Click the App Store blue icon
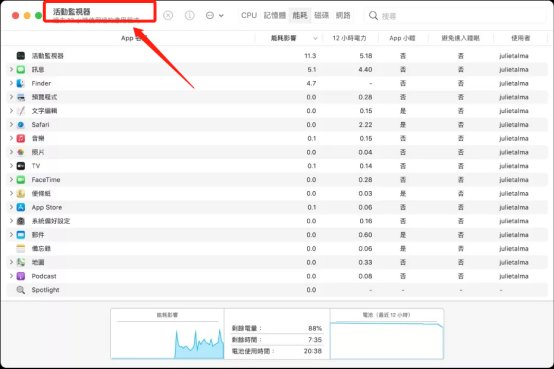 pyautogui.click(x=21, y=207)
